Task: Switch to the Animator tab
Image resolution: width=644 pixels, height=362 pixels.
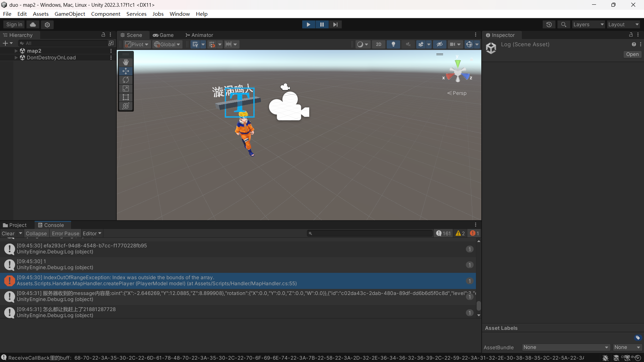Action: pyautogui.click(x=199, y=35)
